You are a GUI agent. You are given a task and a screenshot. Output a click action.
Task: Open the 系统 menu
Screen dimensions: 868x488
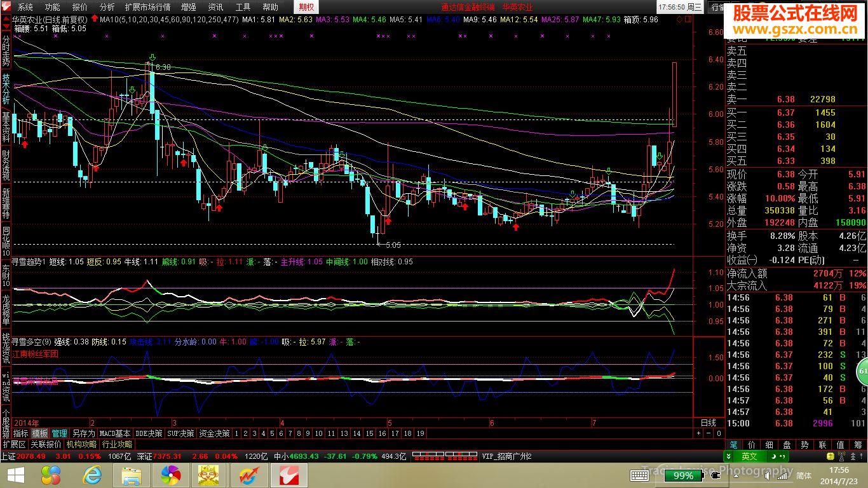(25, 7)
